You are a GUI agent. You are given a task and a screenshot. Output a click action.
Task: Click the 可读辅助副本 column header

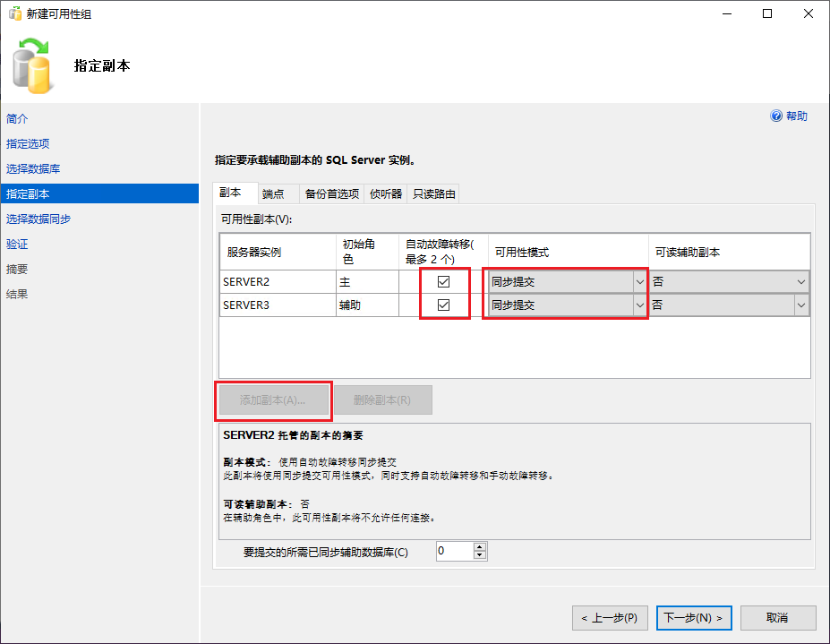coord(730,252)
